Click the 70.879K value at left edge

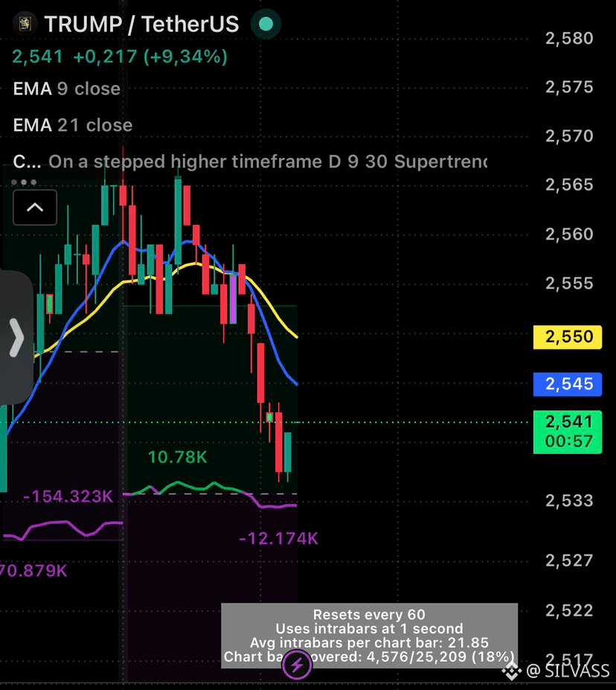33,571
